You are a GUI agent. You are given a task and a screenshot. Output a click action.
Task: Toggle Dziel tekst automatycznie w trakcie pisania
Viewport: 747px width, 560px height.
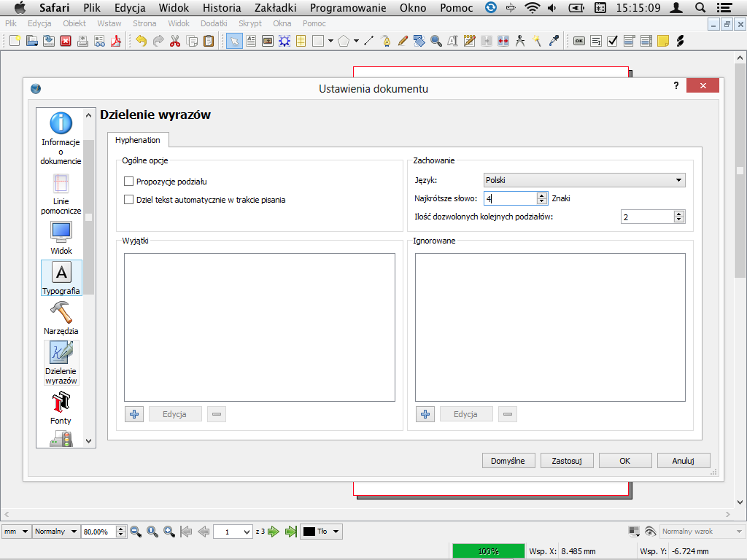coord(129,200)
